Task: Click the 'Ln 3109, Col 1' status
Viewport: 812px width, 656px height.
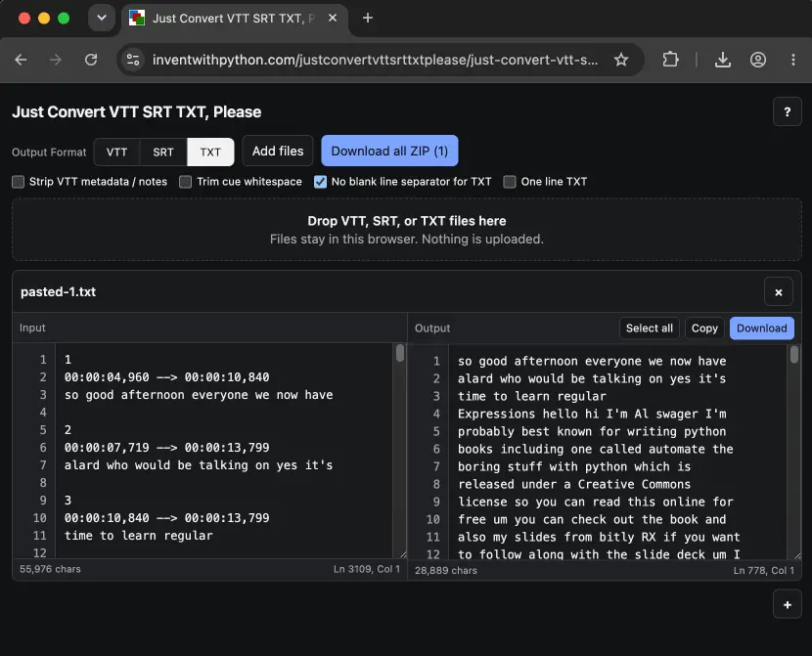Action: [x=367, y=569]
